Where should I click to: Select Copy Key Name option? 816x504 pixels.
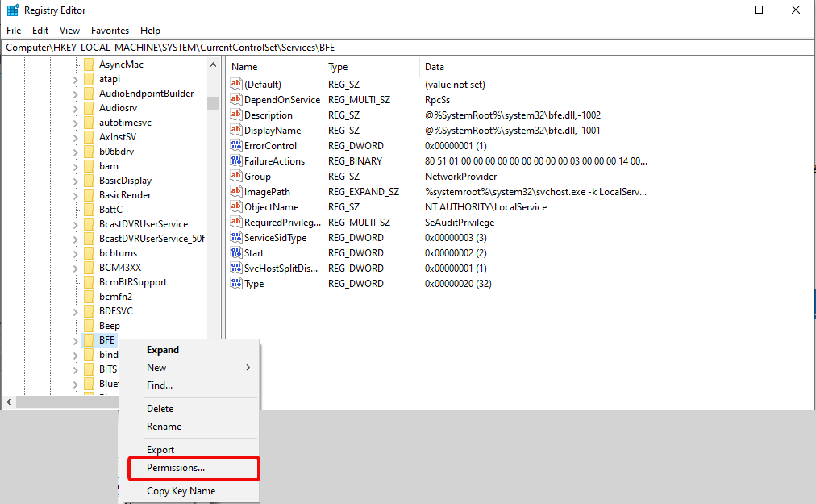pos(189,490)
